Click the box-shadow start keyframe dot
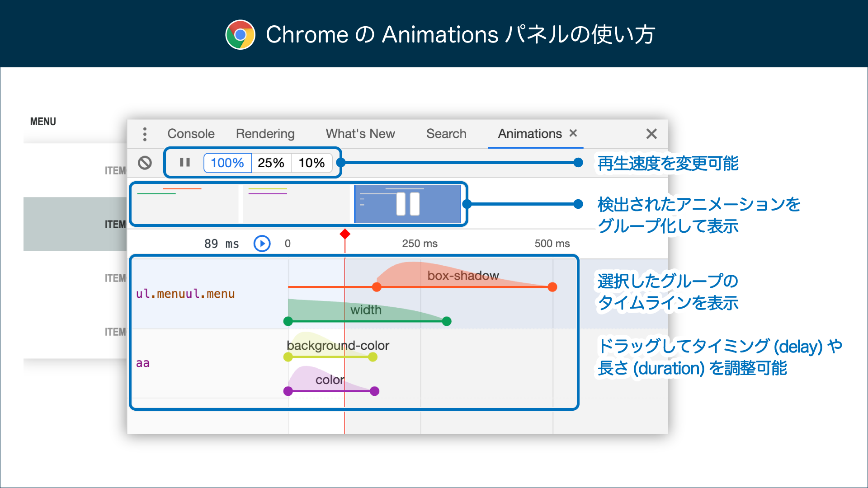 (377, 287)
